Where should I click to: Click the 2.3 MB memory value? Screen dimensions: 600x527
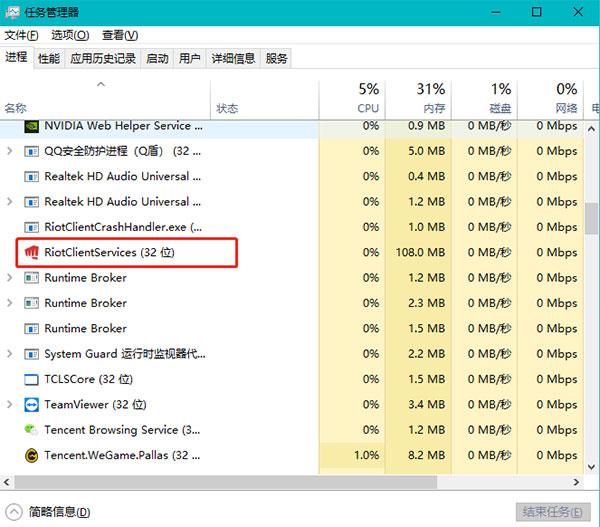tap(426, 303)
